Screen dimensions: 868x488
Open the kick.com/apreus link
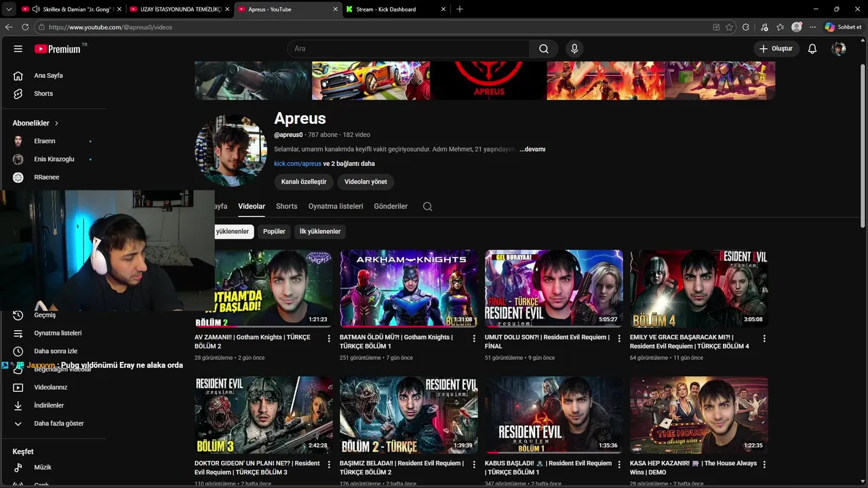pos(298,163)
